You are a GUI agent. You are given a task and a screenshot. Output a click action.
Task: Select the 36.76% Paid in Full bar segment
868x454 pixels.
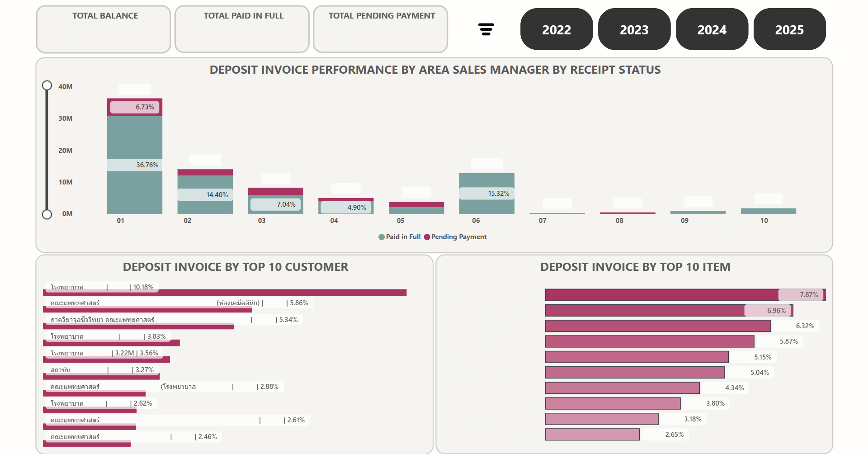(x=135, y=165)
